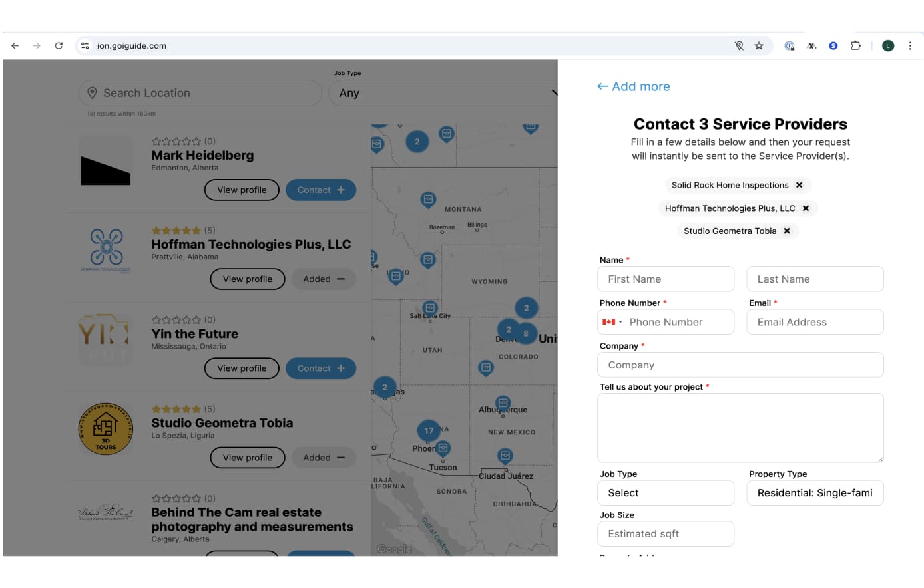Expand the Job Type Select dropdown
Screen dimensions: 924x588
666,493
